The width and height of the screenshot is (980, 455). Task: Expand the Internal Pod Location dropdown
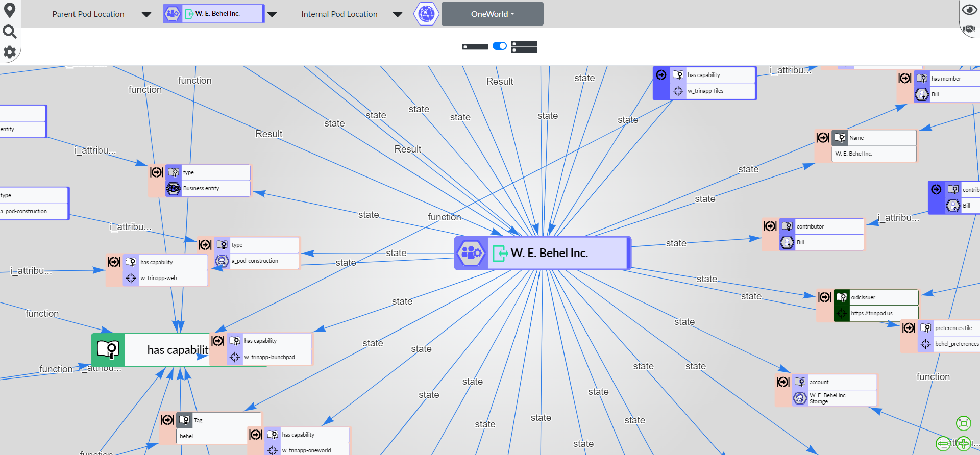click(398, 14)
